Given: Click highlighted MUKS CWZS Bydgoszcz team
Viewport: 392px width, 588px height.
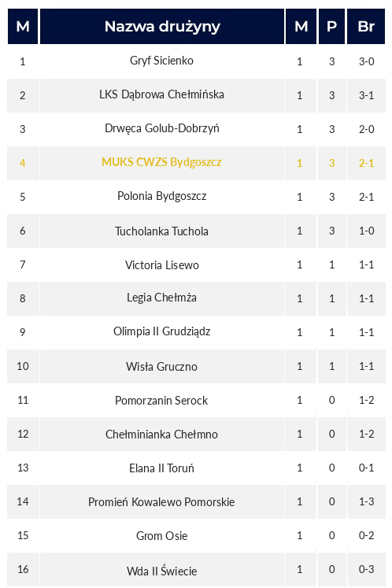Looking at the screenshot, I should (161, 162).
